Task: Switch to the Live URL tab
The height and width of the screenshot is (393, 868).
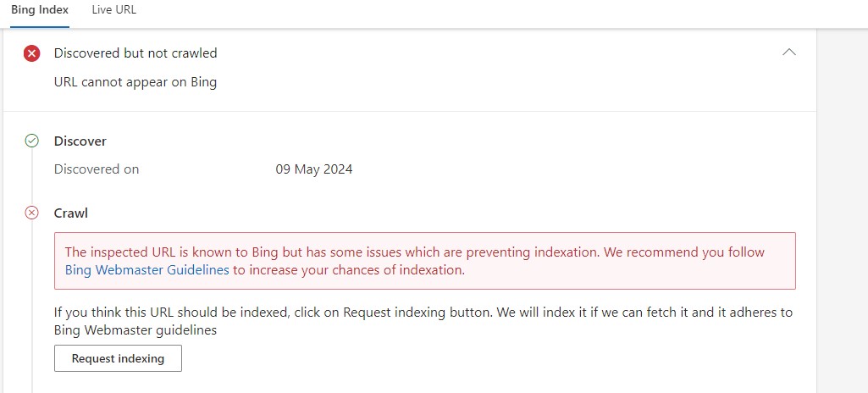Action: pyautogui.click(x=114, y=10)
